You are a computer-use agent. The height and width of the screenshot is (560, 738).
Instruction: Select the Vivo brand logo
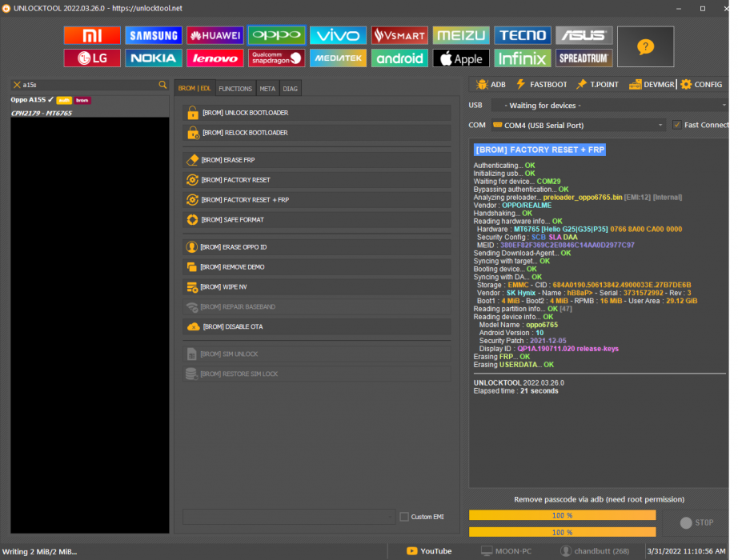point(338,35)
